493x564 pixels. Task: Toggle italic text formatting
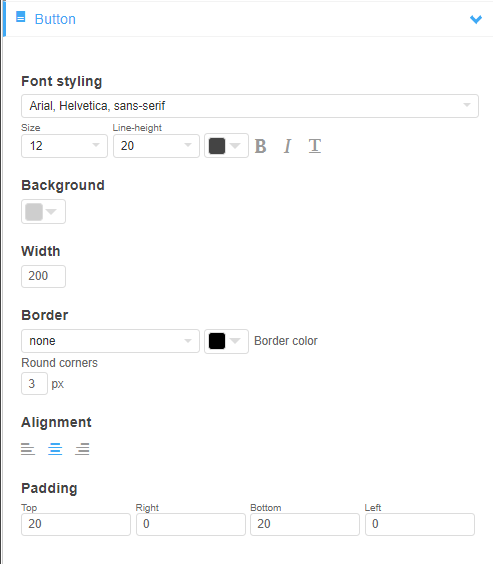coord(287,146)
